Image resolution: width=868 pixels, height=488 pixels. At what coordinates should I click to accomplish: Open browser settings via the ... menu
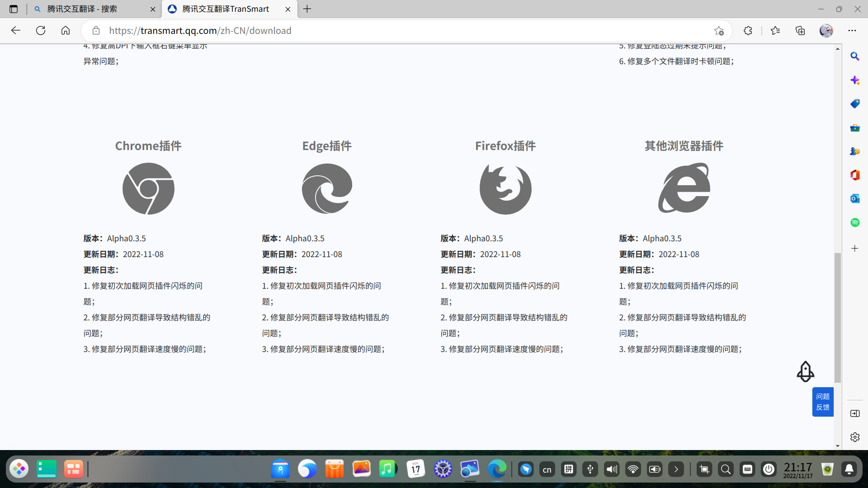coord(854,30)
